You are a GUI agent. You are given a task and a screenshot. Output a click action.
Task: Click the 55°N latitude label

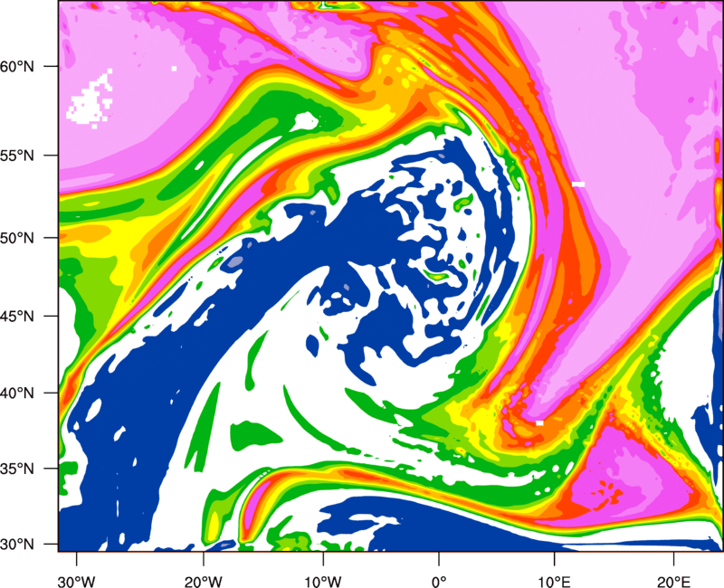[17, 156]
